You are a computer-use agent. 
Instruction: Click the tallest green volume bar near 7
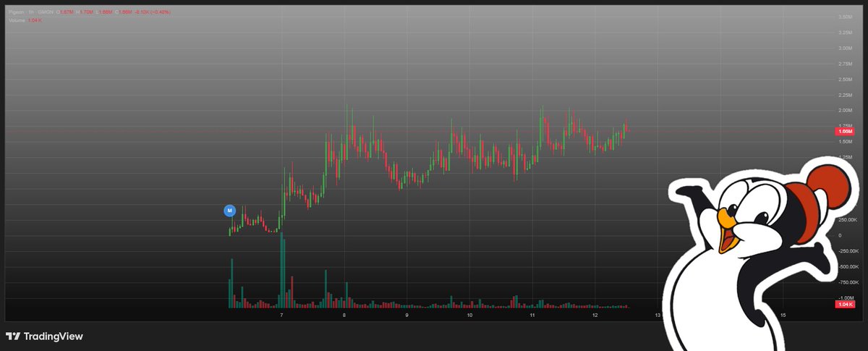[281, 271]
